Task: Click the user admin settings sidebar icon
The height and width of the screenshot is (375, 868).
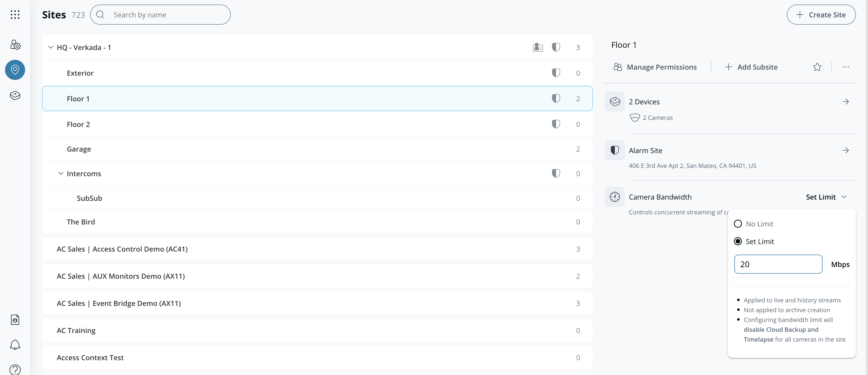Action: click(x=15, y=44)
